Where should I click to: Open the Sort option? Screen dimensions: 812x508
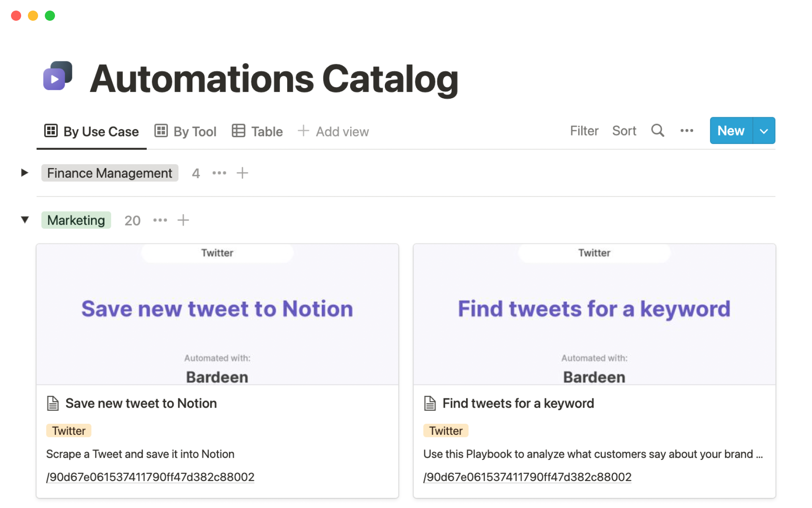(x=624, y=131)
